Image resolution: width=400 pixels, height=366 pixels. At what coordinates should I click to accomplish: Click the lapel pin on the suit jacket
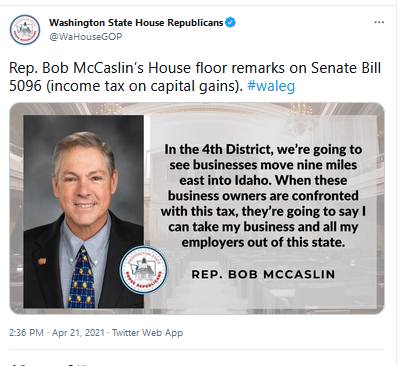pyautogui.click(x=42, y=261)
